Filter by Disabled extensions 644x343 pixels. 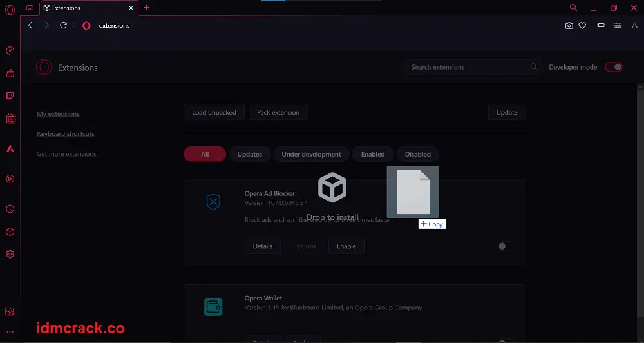coord(418,154)
